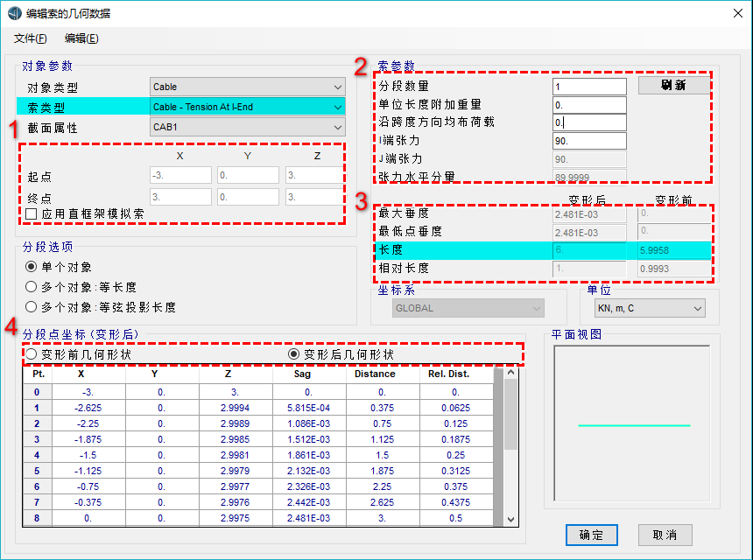Click the 确定 confirm button

coord(592,535)
